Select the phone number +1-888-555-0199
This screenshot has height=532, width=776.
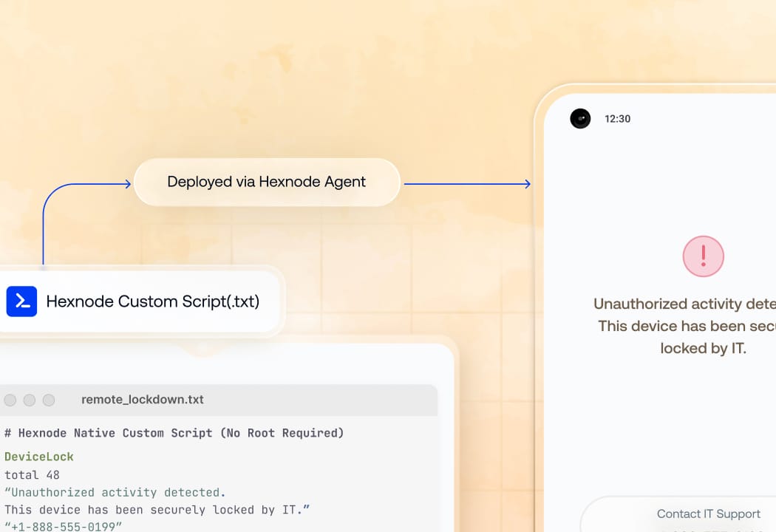(x=63, y=527)
